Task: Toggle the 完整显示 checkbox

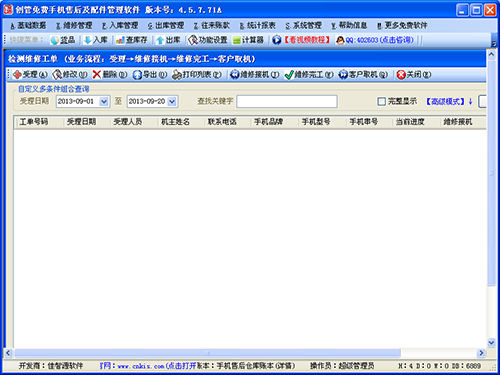Action: click(381, 101)
